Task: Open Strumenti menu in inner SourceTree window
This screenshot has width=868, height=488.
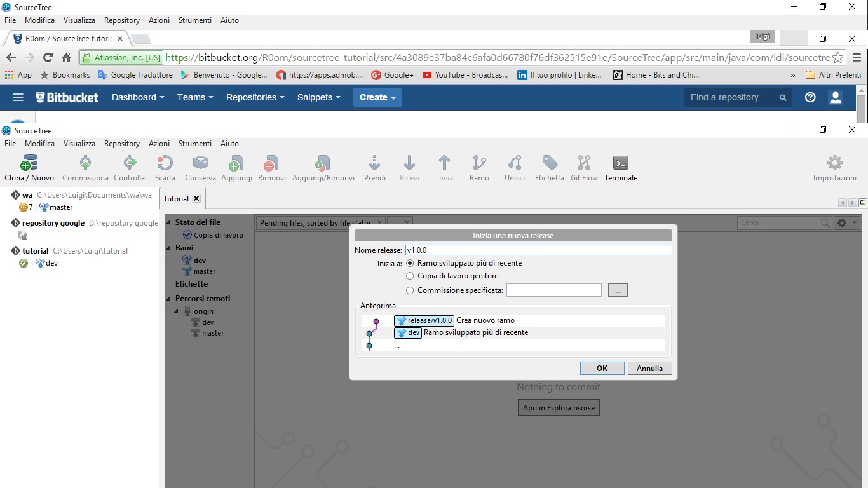Action: click(195, 144)
